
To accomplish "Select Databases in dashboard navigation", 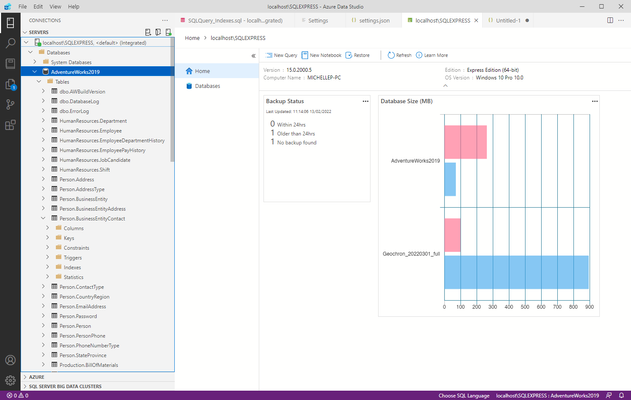I will (x=217, y=86).
